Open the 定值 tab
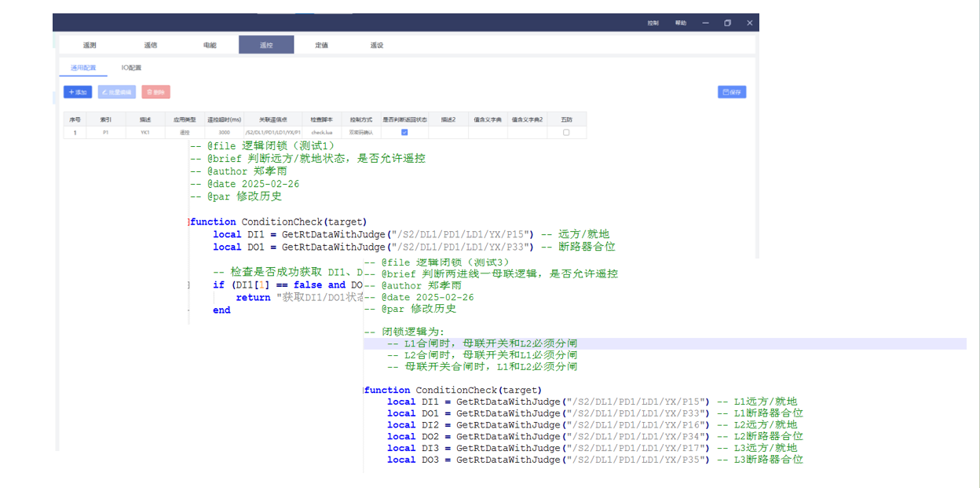This screenshot has width=980, height=488. point(322,45)
